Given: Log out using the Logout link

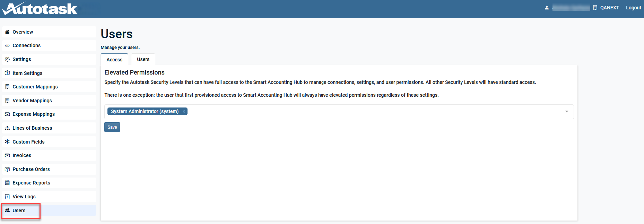Looking at the screenshot, I should point(633,8).
